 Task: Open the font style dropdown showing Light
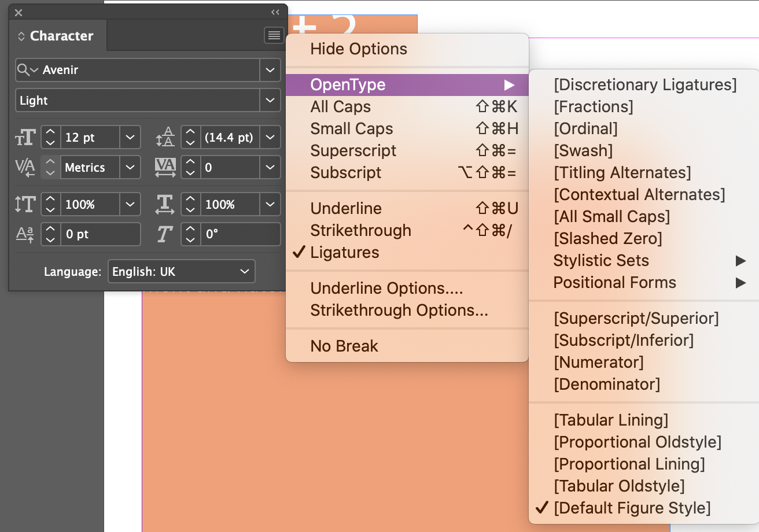148,100
